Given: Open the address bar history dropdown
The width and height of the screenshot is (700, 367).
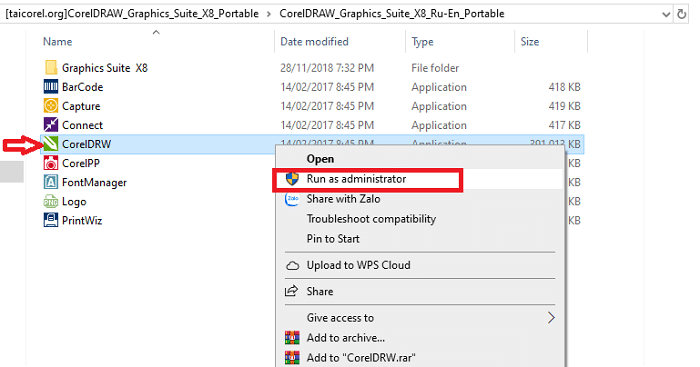Looking at the screenshot, I should (x=666, y=14).
